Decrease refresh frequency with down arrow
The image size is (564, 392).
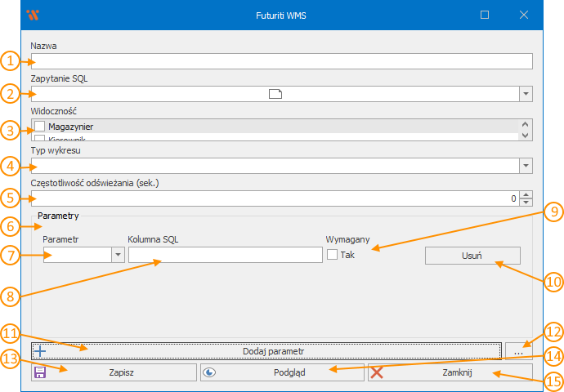click(x=526, y=202)
